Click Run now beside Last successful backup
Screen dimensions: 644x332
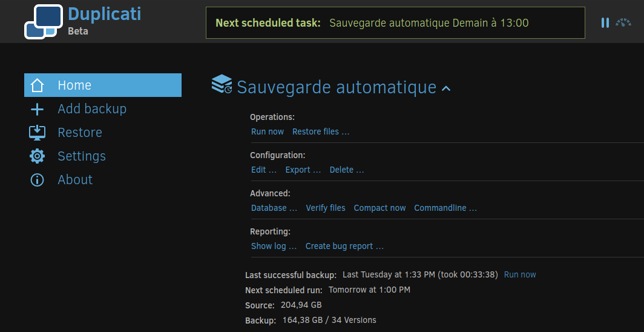point(520,274)
